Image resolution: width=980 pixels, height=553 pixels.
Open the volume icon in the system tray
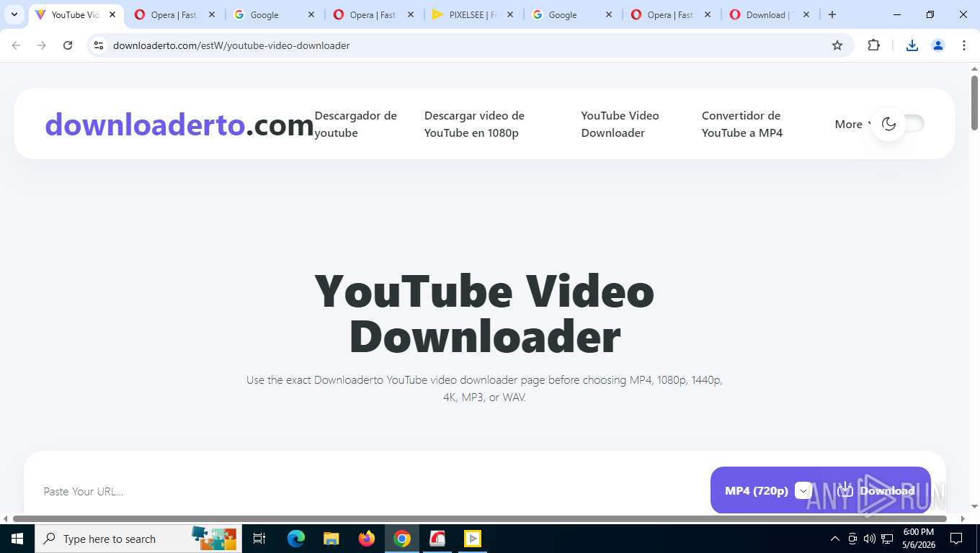[870, 539]
